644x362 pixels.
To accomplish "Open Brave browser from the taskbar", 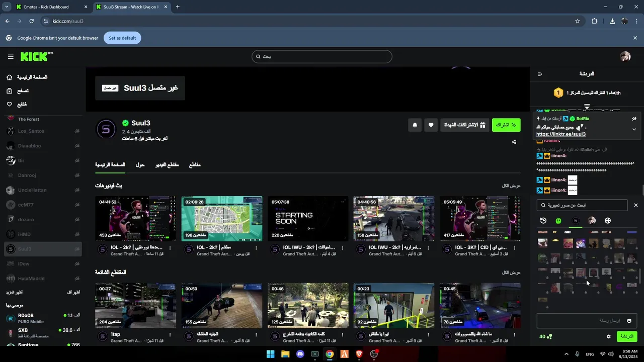I will [359, 354].
